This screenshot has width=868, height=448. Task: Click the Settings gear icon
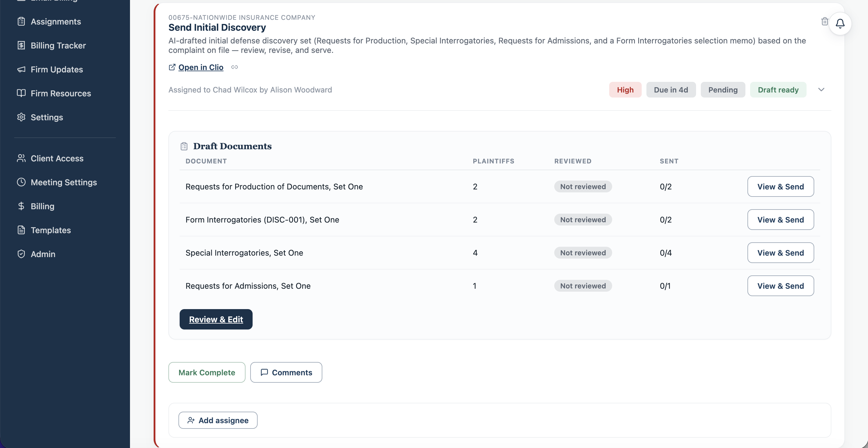21,117
